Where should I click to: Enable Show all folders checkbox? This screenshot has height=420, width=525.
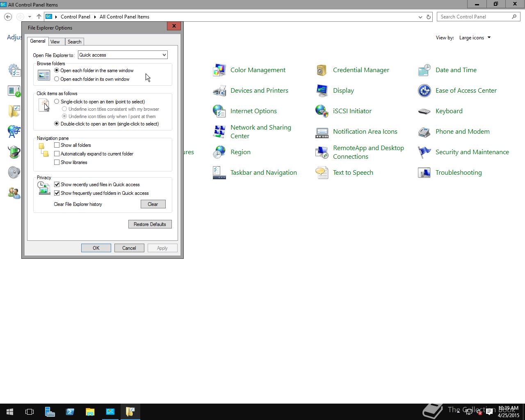(x=57, y=145)
